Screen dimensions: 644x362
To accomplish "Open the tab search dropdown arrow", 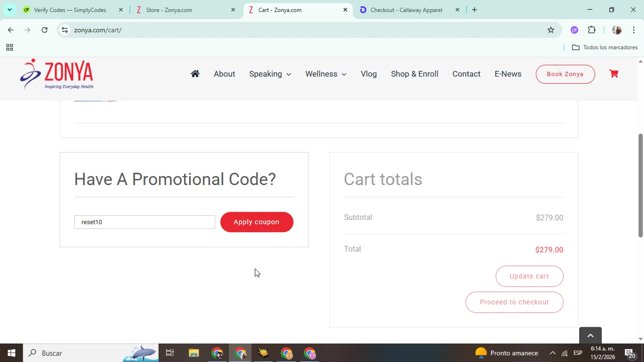I will click(x=9, y=9).
